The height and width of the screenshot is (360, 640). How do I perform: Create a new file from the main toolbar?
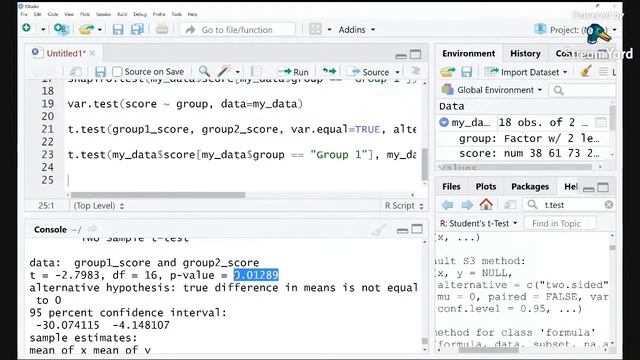coord(27,29)
